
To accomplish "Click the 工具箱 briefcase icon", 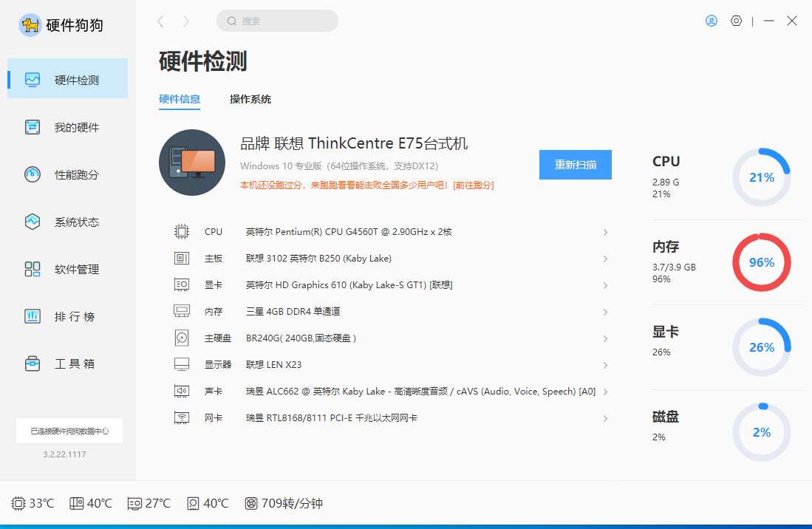I will (32, 364).
